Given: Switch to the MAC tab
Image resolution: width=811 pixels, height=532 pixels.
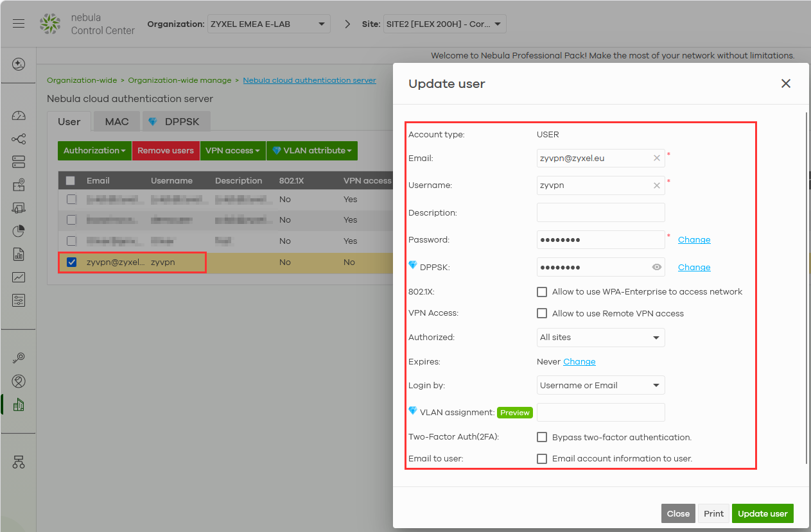Looking at the screenshot, I should tap(117, 121).
